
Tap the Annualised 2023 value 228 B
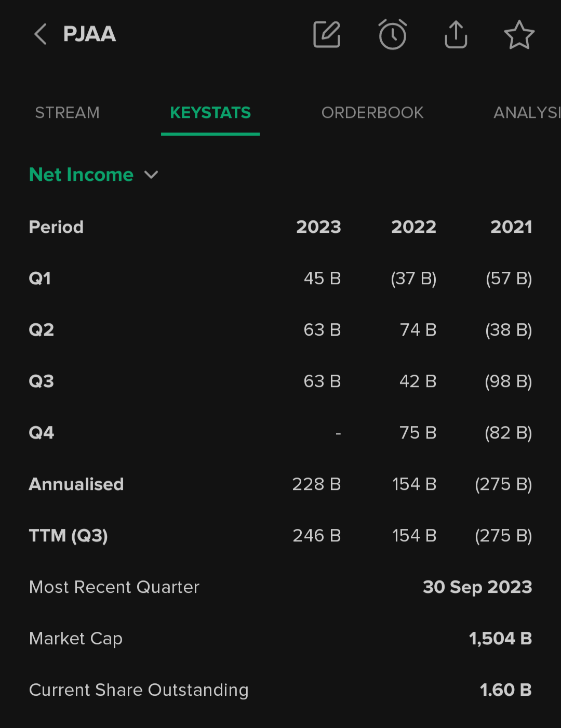click(316, 484)
